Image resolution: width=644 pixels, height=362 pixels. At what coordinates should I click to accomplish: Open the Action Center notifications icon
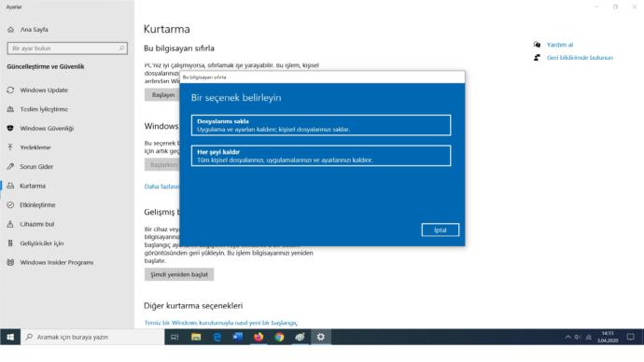point(630,337)
